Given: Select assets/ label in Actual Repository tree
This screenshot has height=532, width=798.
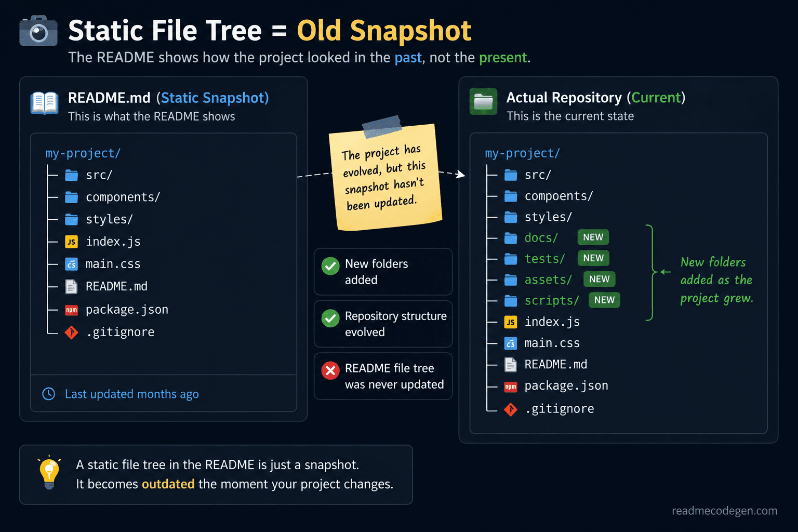Looking at the screenshot, I should 548,280.
